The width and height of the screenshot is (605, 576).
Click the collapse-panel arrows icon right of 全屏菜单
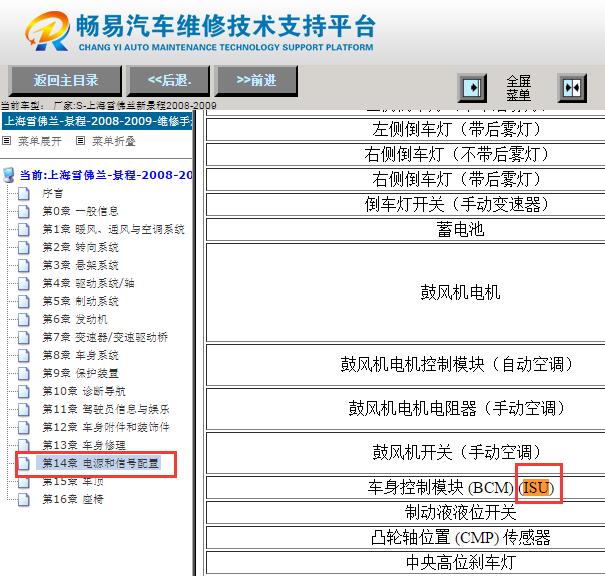coord(572,88)
